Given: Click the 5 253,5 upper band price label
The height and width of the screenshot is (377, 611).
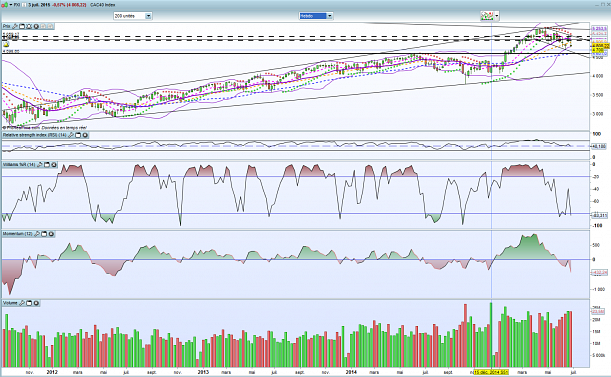Looking at the screenshot, I should point(599,29).
